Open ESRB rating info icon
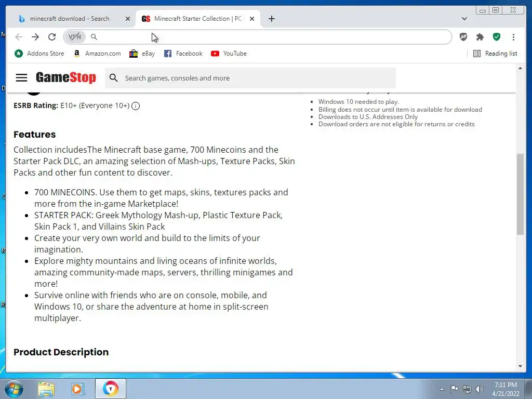This screenshot has height=399, width=532. (x=136, y=106)
